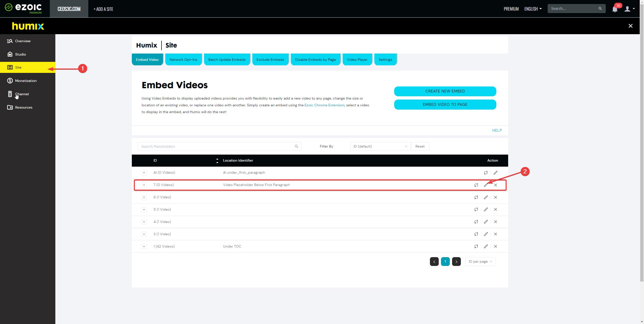Click the Humix logo
Screen dimensions: 644x324
(28, 26)
